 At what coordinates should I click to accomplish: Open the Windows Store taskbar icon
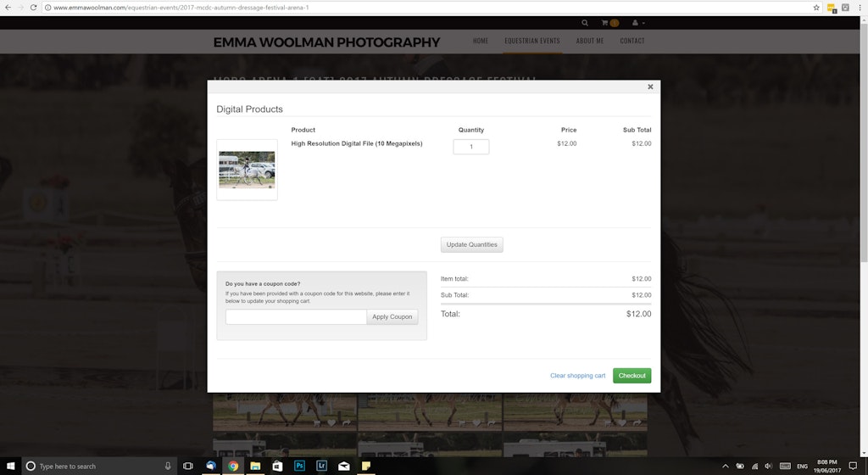[277, 467]
